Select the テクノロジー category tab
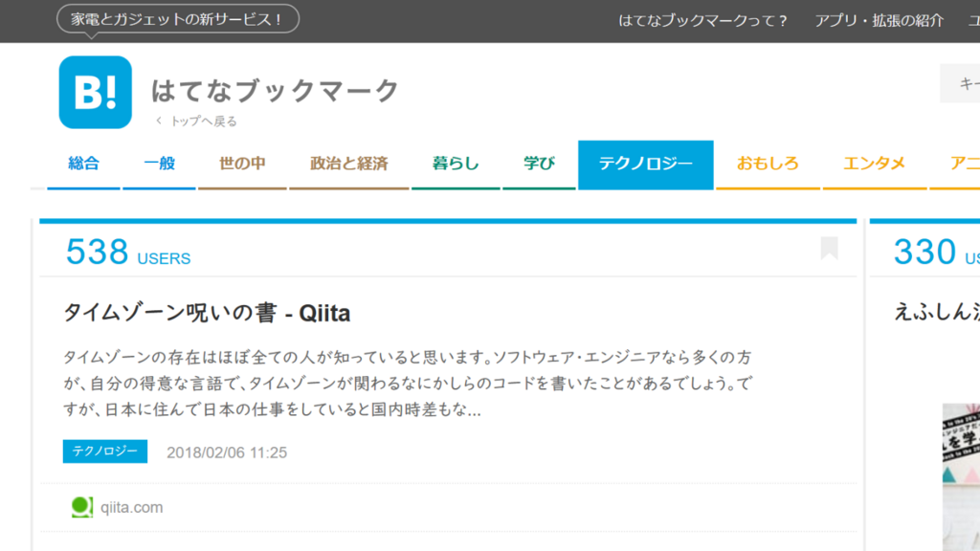980x551 pixels. click(x=646, y=165)
